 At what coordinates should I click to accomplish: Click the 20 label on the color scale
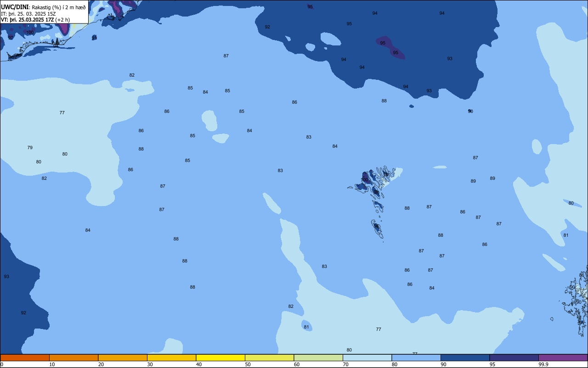click(101, 364)
